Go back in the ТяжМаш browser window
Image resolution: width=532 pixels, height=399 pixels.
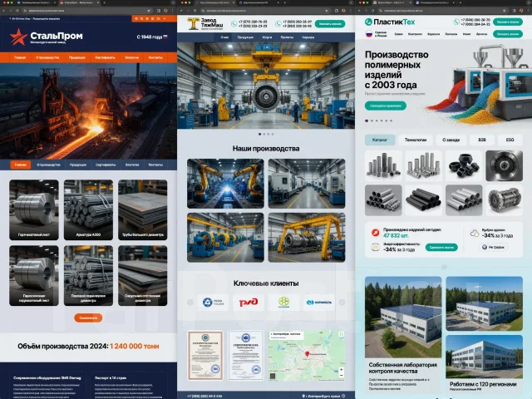(182, 11)
